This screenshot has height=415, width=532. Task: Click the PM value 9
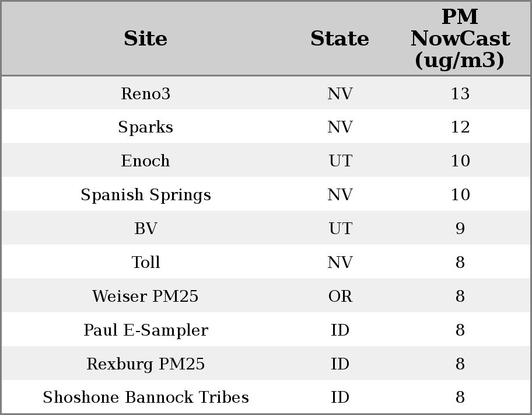click(x=460, y=229)
